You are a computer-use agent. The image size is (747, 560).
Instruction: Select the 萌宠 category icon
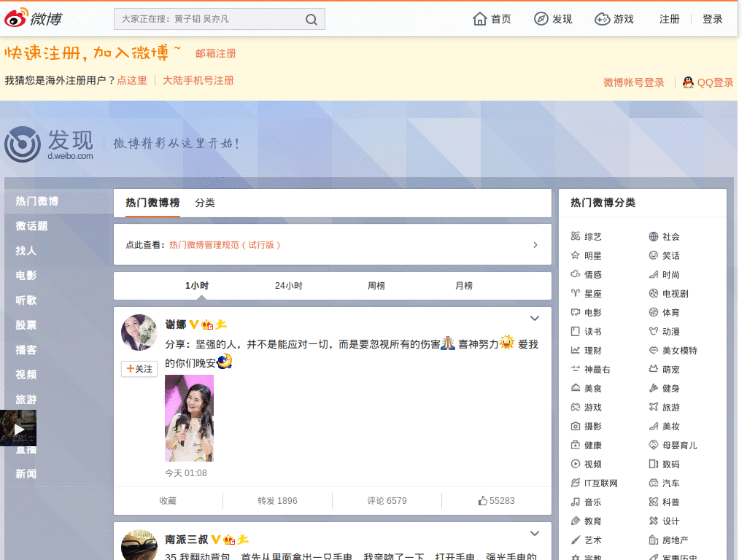click(654, 369)
